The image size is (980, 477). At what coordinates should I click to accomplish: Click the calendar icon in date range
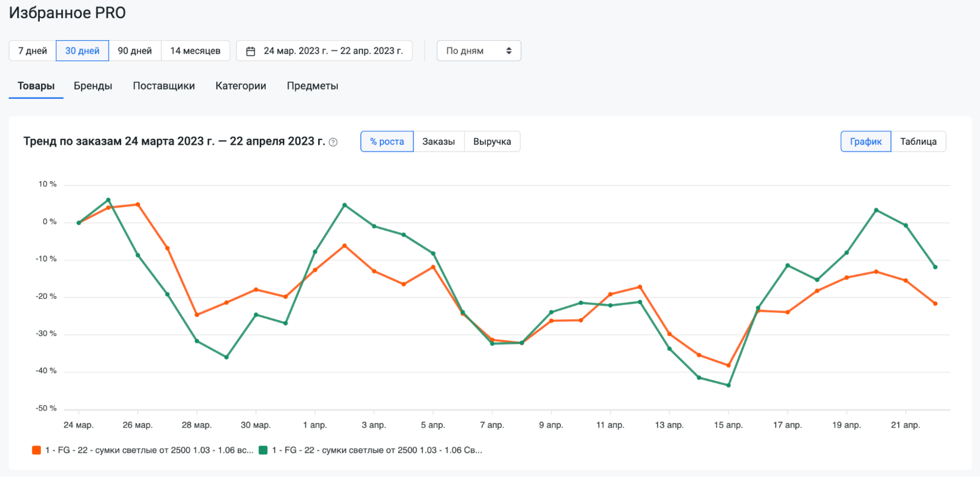[251, 51]
